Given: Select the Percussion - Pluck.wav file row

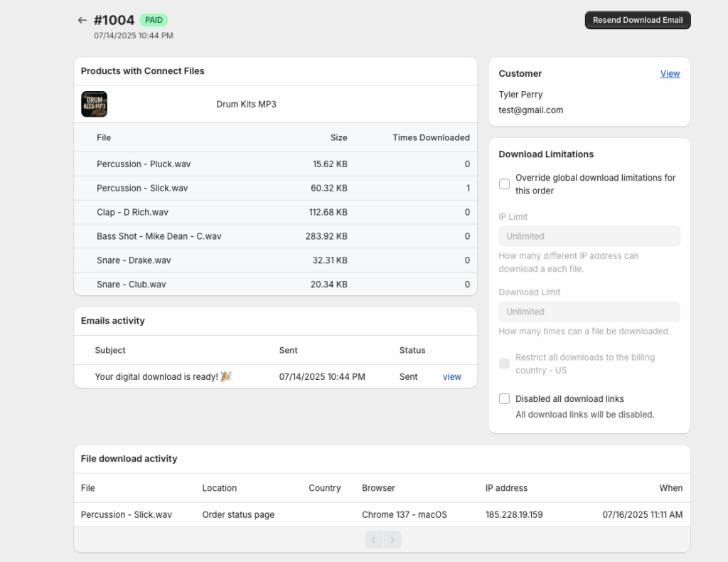Looking at the screenshot, I should pyautogui.click(x=275, y=164).
